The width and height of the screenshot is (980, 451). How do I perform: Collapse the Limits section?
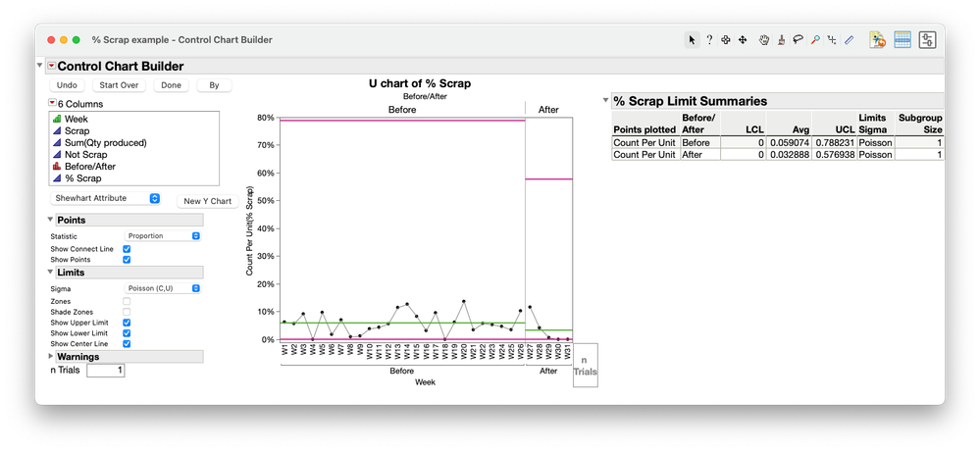tap(51, 273)
